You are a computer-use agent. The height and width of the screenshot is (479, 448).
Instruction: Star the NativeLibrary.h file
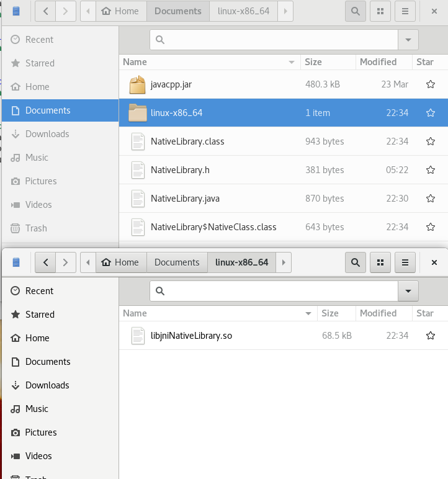pyautogui.click(x=430, y=170)
